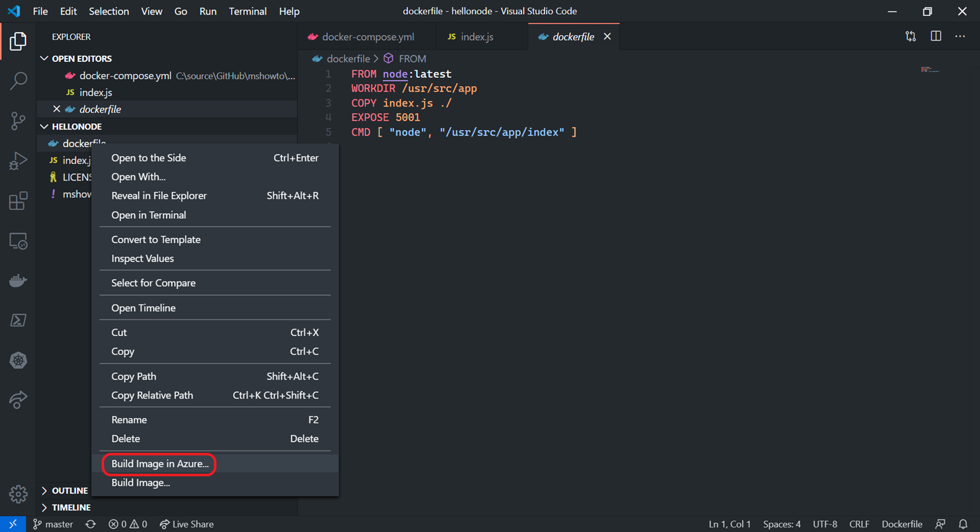Image resolution: width=980 pixels, height=532 pixels.
Task: Open the Terminal menu
Action: [248, 11]
